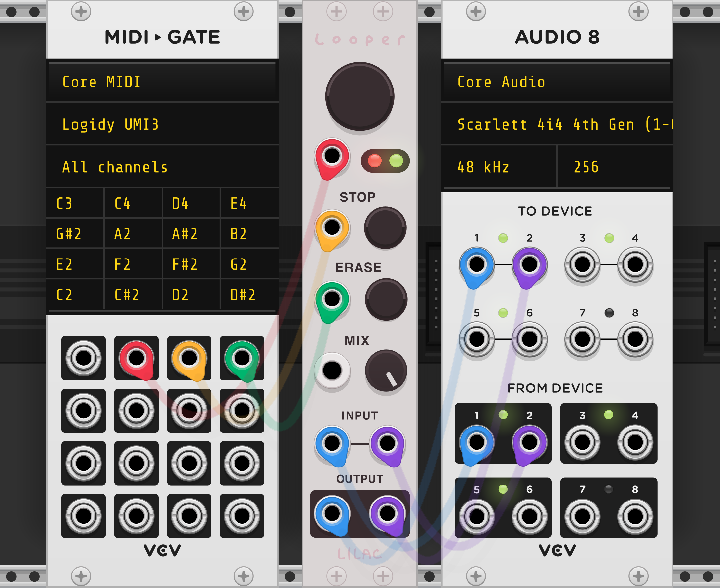Screen dimensions: 720x588
Task: Select the B2 note cell
Action: tap(249, 234)
